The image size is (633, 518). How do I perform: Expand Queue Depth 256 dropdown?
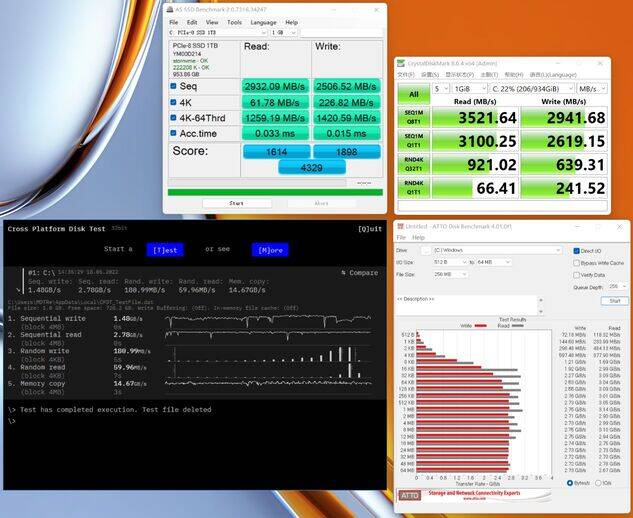point(618,286)
